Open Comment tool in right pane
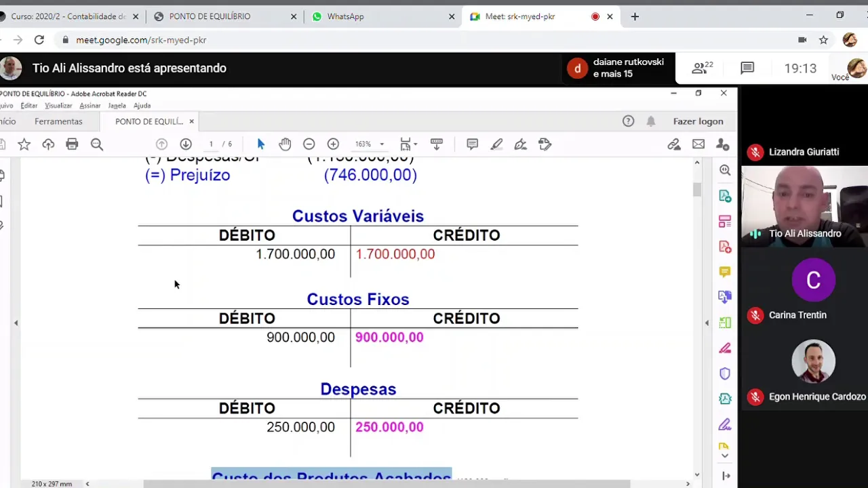 point(725,272)
